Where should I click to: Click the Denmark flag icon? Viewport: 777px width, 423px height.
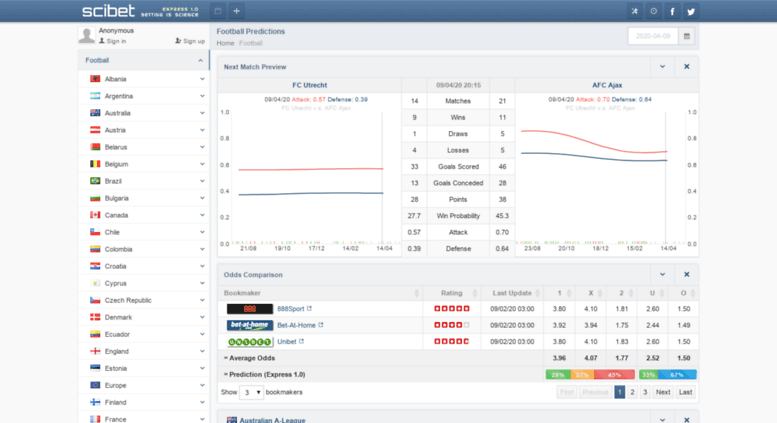tap(95, 317)
